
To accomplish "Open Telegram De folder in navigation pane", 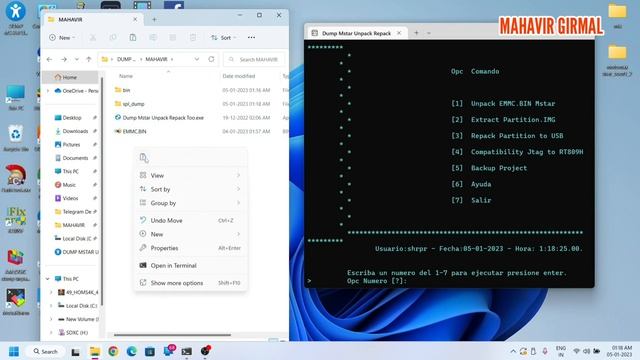I will pos(77,212).
